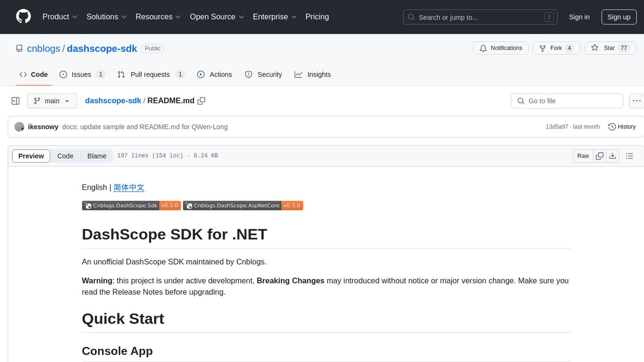Click the Public repository label
Viewport: 644px width, 362px height.
(152, 48)
